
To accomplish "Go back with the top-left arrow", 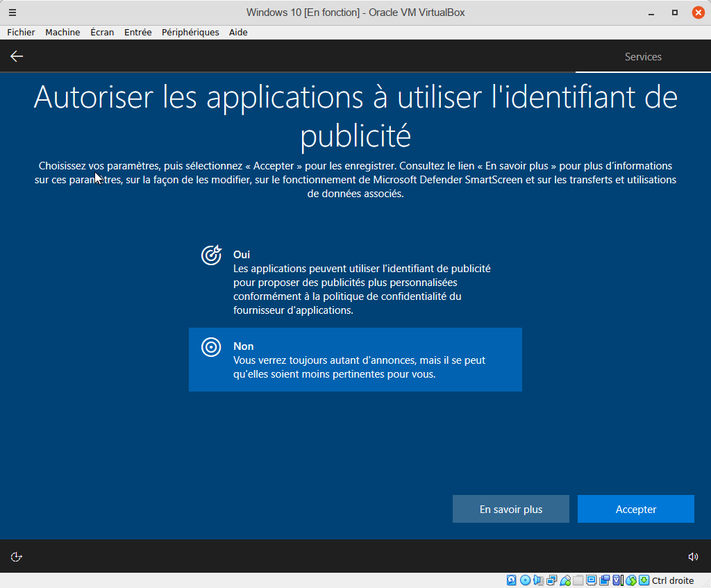I will point(17,57).
